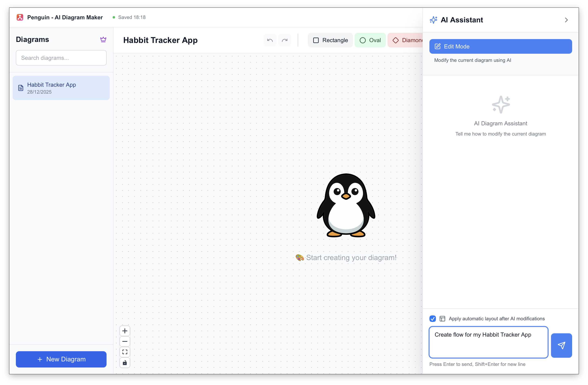Click the Edit Mode button
This screenshot has height=385, width=588.
(x=501, y=46)
